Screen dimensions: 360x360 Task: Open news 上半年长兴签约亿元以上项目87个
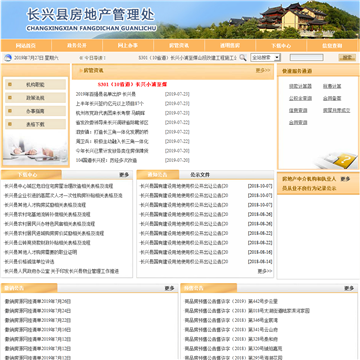click(x=110, y=103)
